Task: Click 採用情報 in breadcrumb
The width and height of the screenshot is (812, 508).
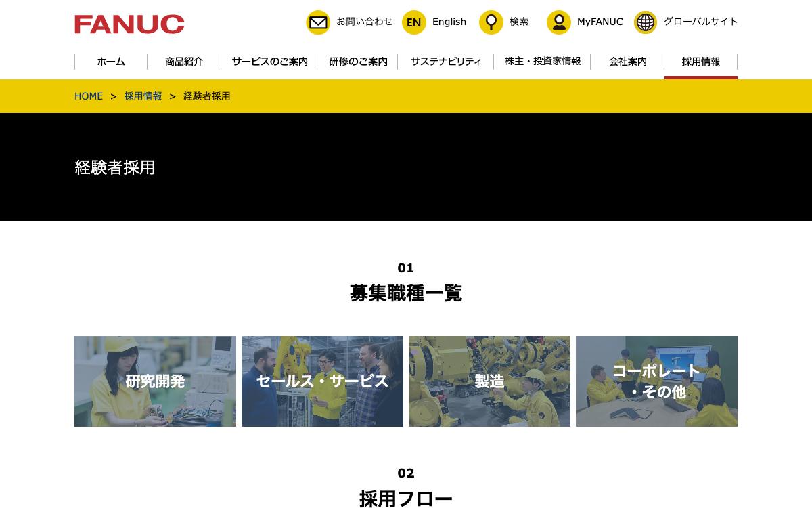Action: tap(143, 96)
